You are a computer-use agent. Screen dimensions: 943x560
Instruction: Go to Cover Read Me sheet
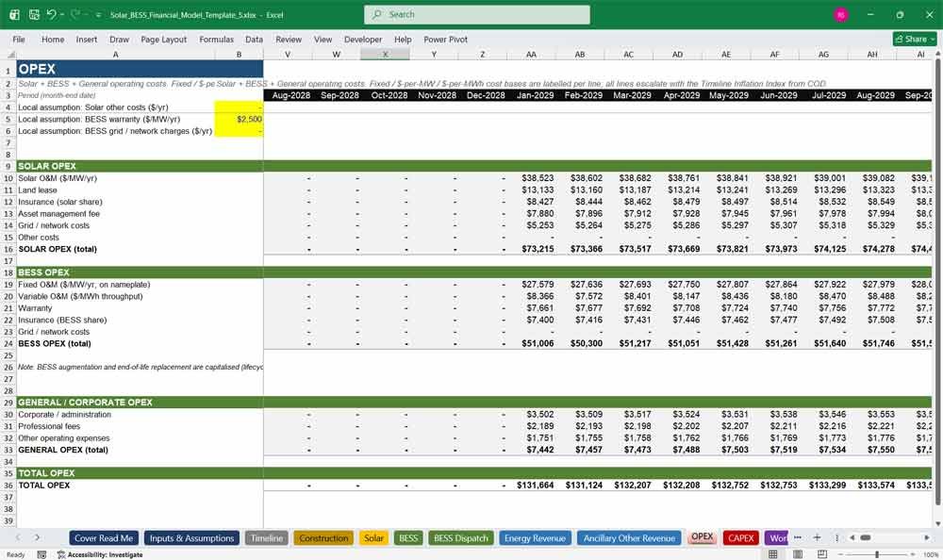click(x=104, y=538)
